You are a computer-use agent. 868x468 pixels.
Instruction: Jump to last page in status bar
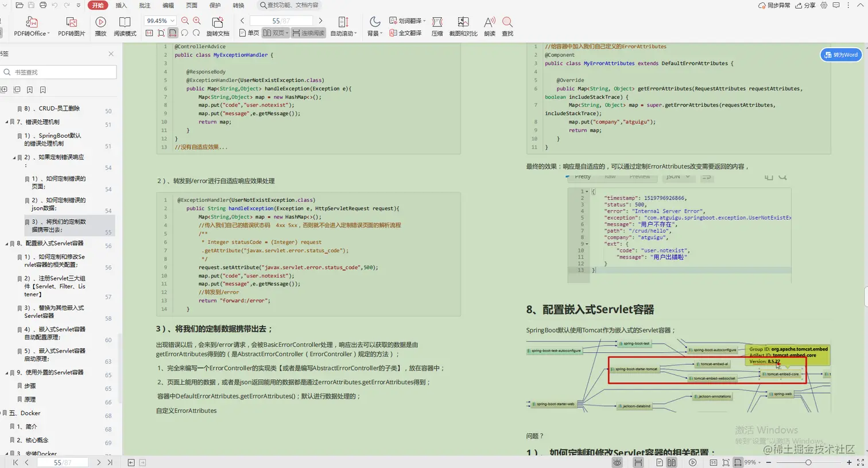pos(110,462)
